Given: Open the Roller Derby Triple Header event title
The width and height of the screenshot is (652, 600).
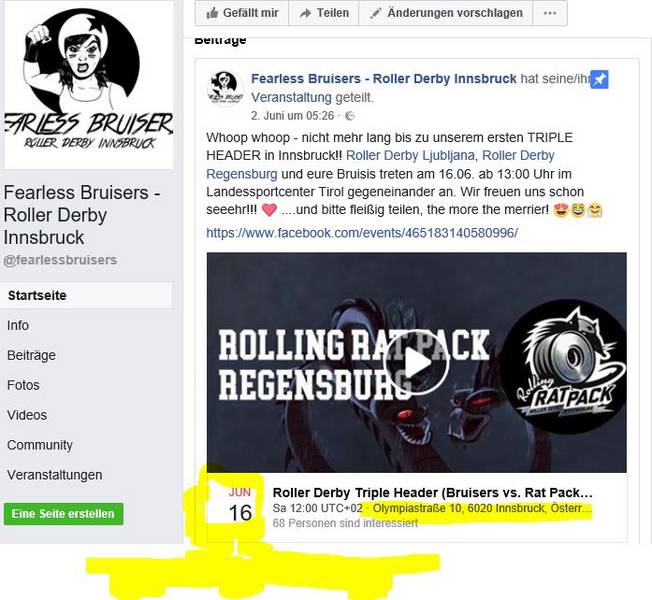Looking at the screenshot, I should tap(432, 492).
